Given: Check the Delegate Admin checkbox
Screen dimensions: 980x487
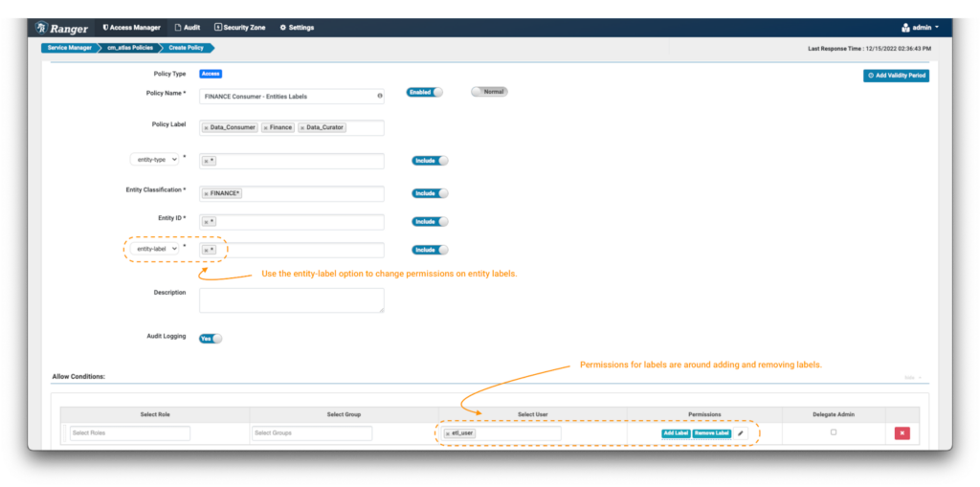Looking at the screenshot, I should 833,432.
